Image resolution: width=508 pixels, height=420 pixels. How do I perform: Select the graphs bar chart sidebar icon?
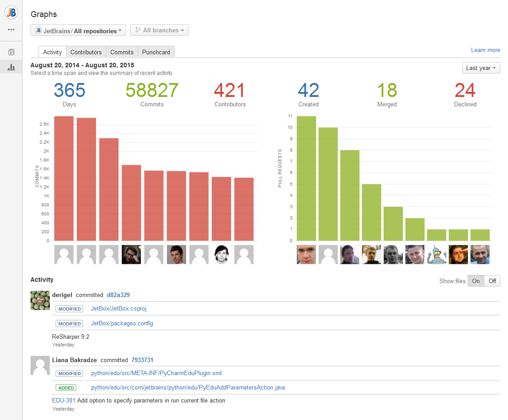coord(11,67)
